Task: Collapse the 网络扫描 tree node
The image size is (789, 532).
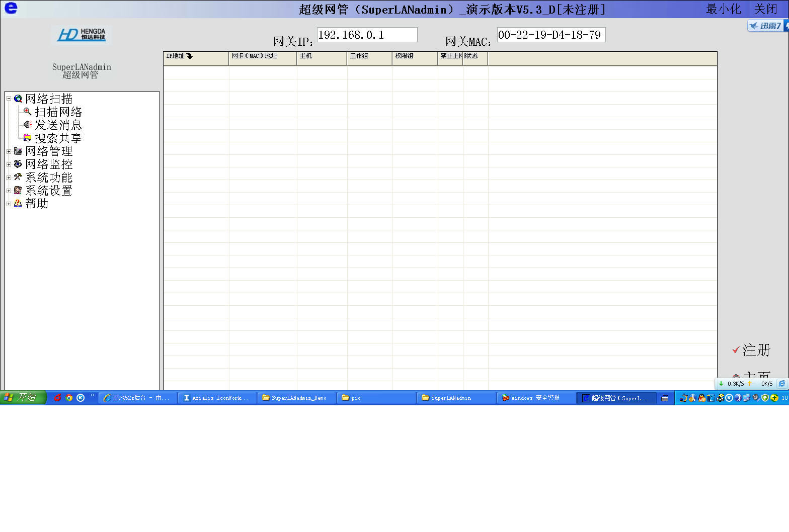Action: coord(9,99)
